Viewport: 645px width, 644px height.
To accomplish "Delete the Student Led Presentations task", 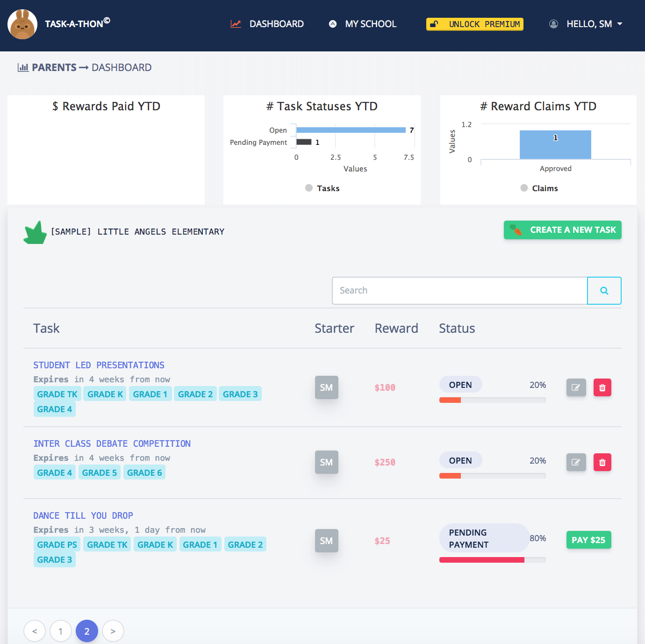I will 602,387.
